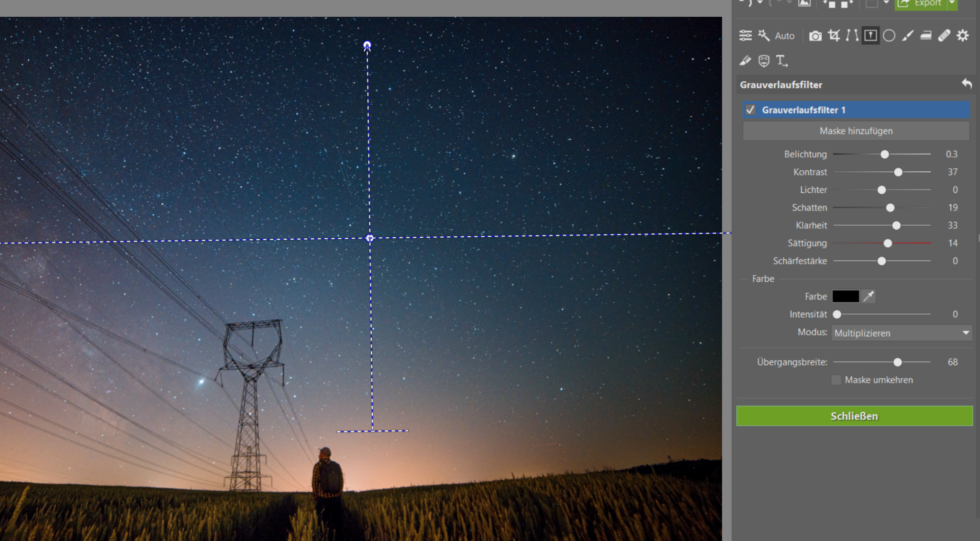The width and height of the screenshot is (980, 541).
Task: Select the retouching bandage tool
Action: tap(944, 35)
